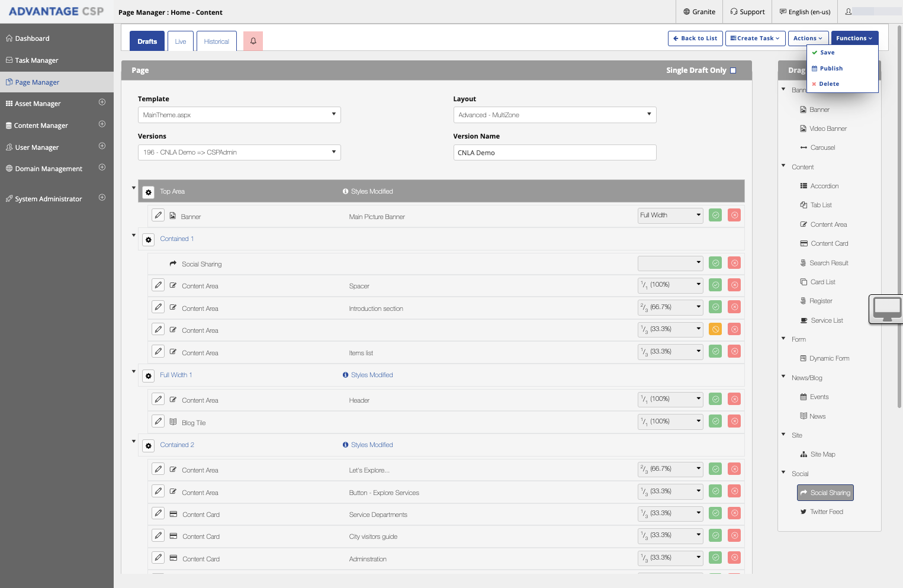
Task: Select the Social Sharing widget
Action: 825,493
